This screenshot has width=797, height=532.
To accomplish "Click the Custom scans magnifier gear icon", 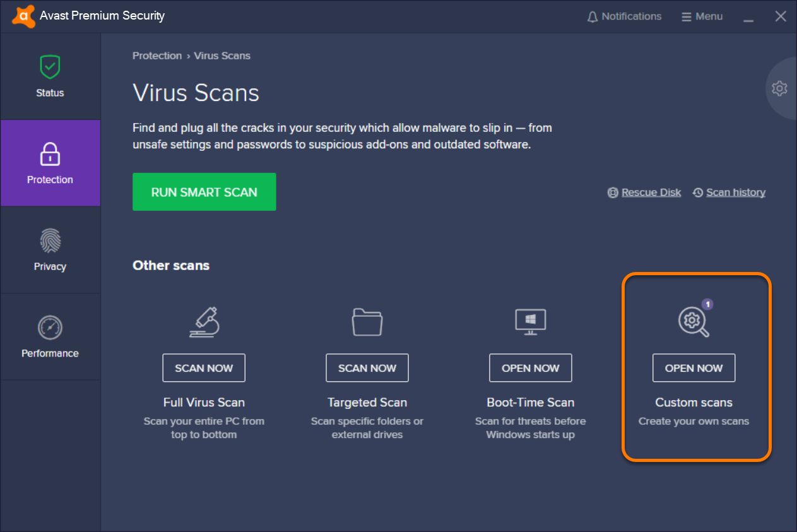I will (x=694, y=322).
